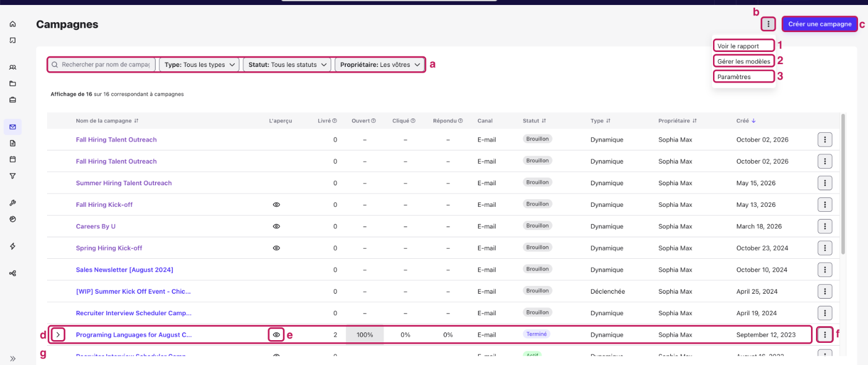The image size is (868, 365).
Task: Click the three-dot menu beside Créer une campagne
Action: (x=768, y=24)
